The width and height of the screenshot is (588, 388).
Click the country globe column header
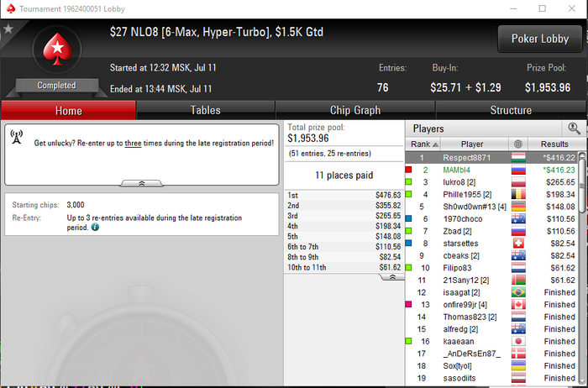(518, 144)
